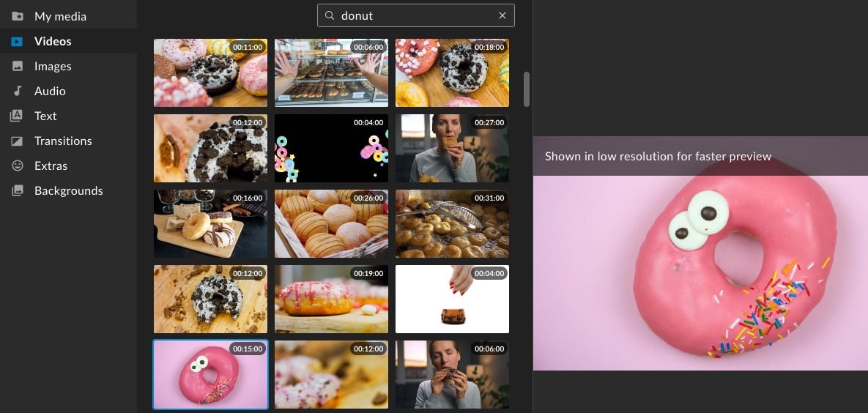Pick the 27-second woman eating clip
Viewport: 868px width, 413px height.
point(452,148)
